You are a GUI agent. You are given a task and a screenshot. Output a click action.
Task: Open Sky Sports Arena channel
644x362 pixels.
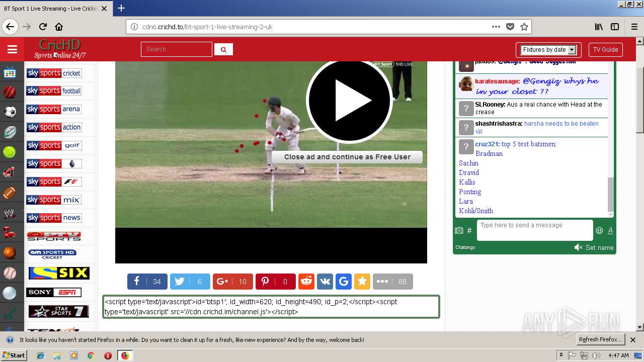[54, 109]
